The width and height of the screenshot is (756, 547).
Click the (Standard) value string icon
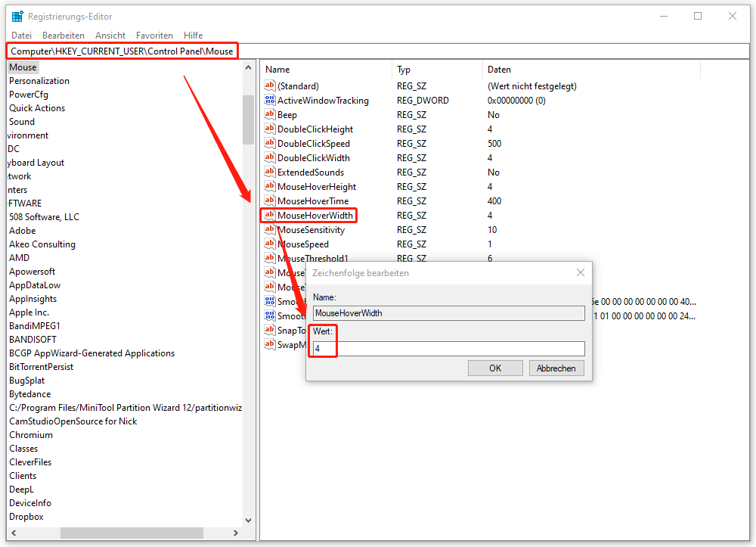coord(270,85)
